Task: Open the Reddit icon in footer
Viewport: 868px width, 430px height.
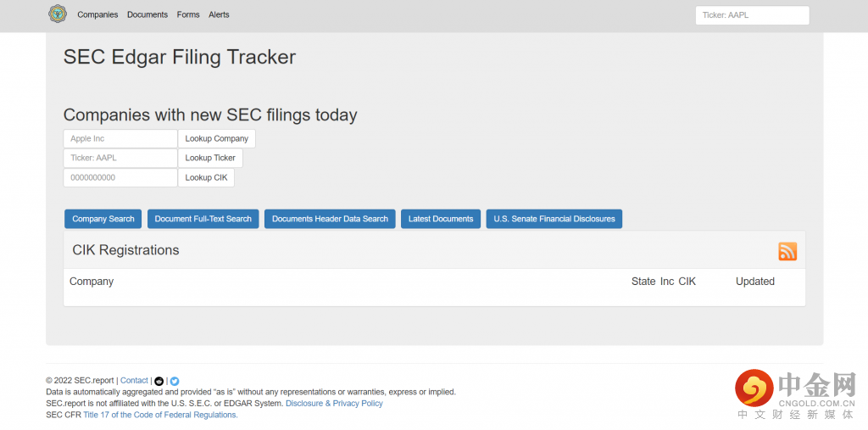Action: (x=159, y=381)
